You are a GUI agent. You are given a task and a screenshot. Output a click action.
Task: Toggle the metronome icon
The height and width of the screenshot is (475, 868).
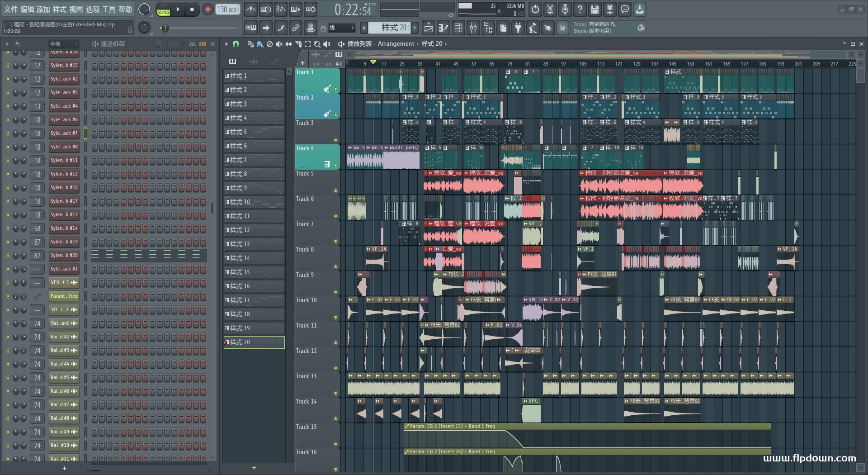pos(250,9)
